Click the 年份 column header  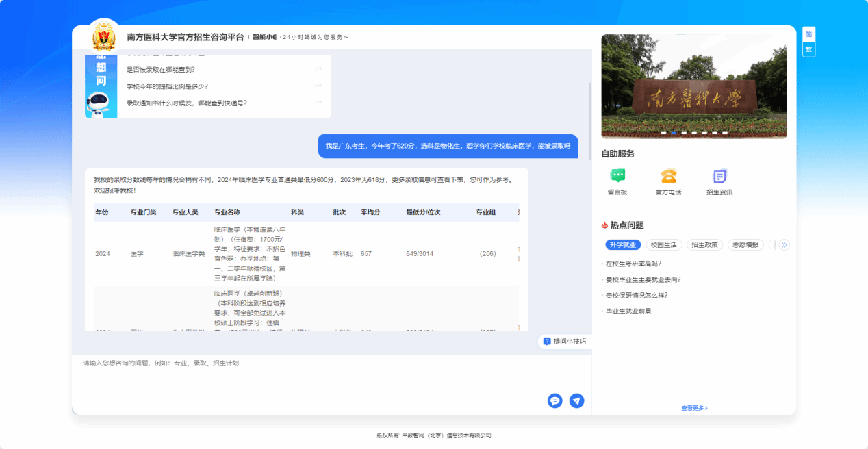point(102,212)
